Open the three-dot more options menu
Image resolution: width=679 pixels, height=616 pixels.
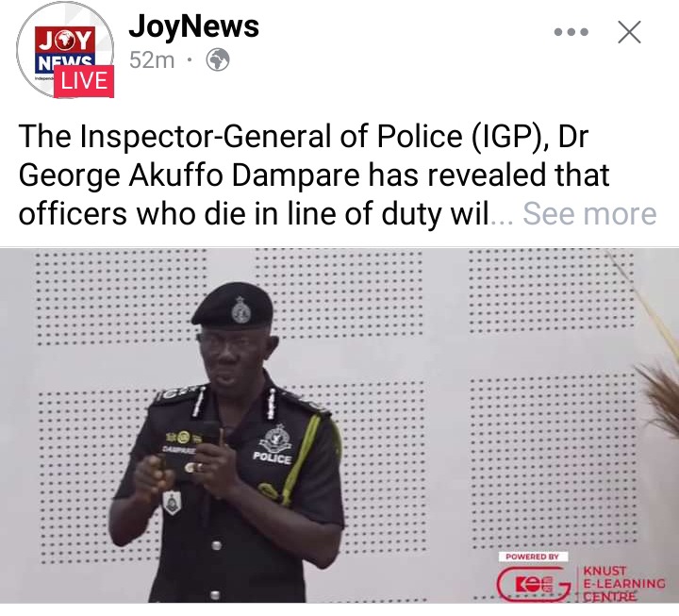(571, 32)
